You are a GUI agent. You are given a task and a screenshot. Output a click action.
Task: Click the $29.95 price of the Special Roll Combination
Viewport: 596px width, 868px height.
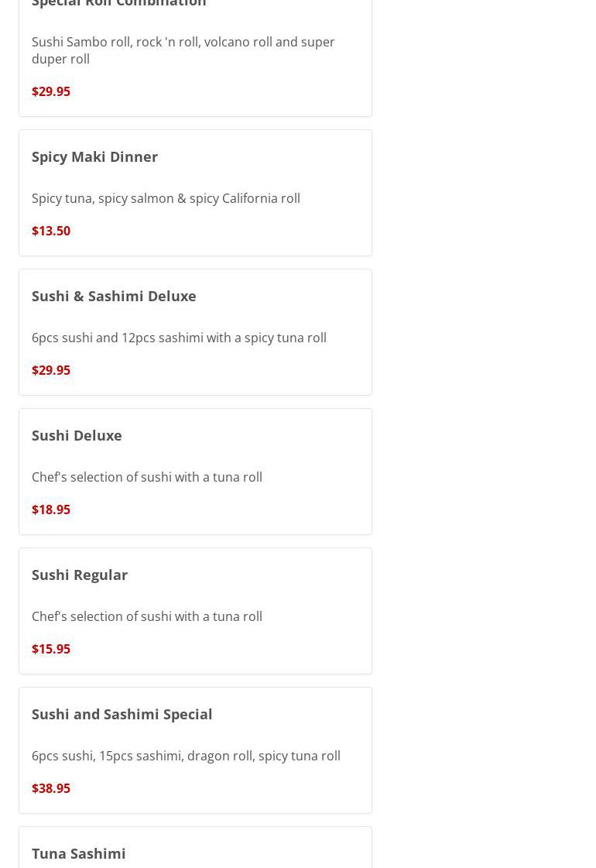point(51,91)
